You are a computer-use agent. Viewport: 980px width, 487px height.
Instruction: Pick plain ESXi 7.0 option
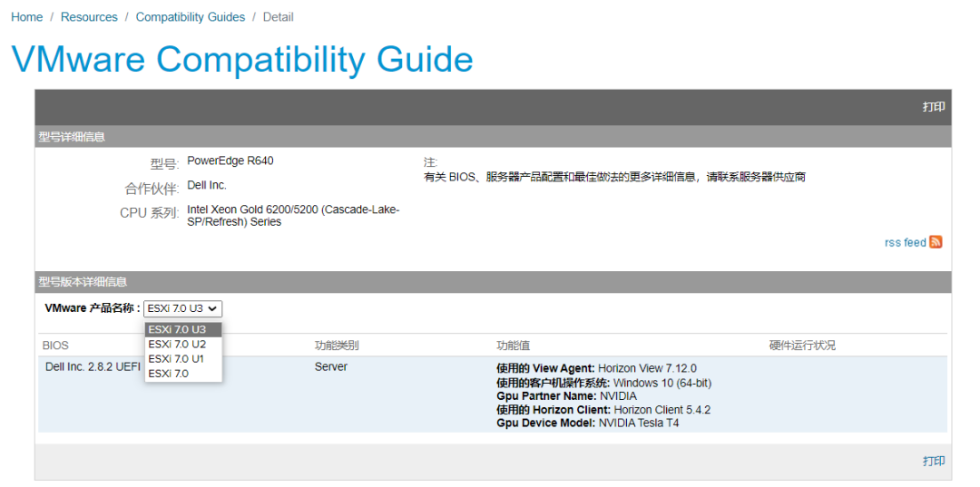pyautogui.click(x=183, y=374)
